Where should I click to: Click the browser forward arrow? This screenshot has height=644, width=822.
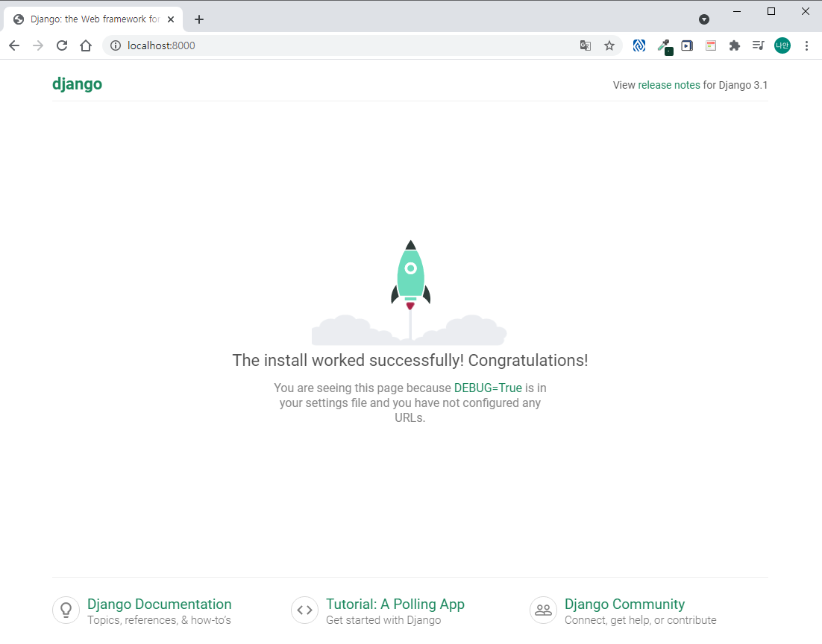click(x=38, y=45)
